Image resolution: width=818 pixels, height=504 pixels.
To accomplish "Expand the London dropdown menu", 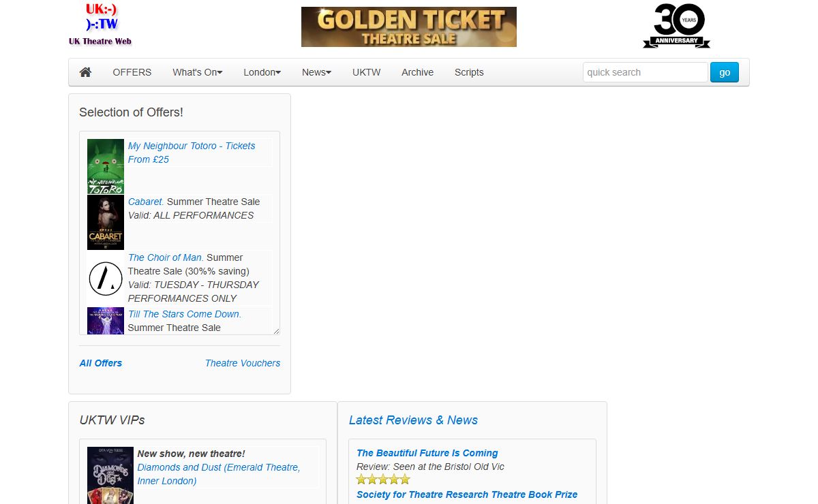I will [262, 72].
